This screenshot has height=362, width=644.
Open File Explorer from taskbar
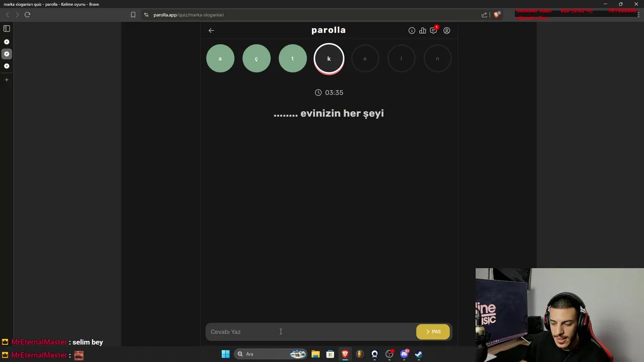click(315, 354)
